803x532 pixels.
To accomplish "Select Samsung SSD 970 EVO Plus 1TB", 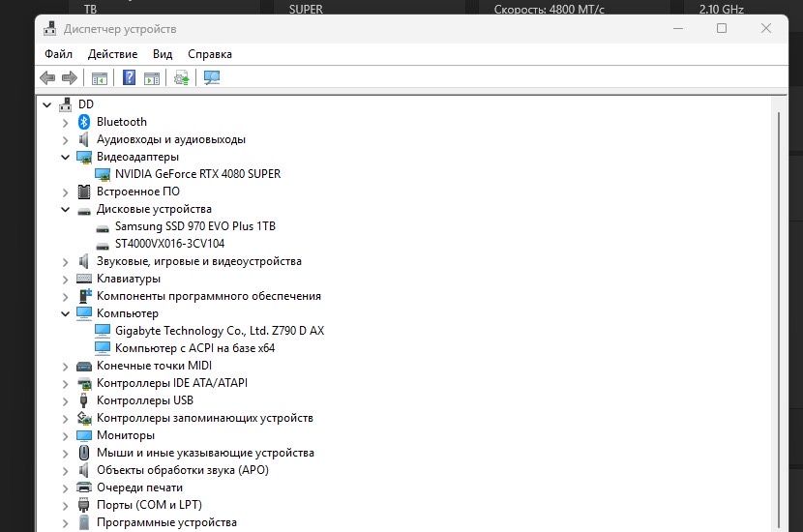I will [x=195, y=226].
